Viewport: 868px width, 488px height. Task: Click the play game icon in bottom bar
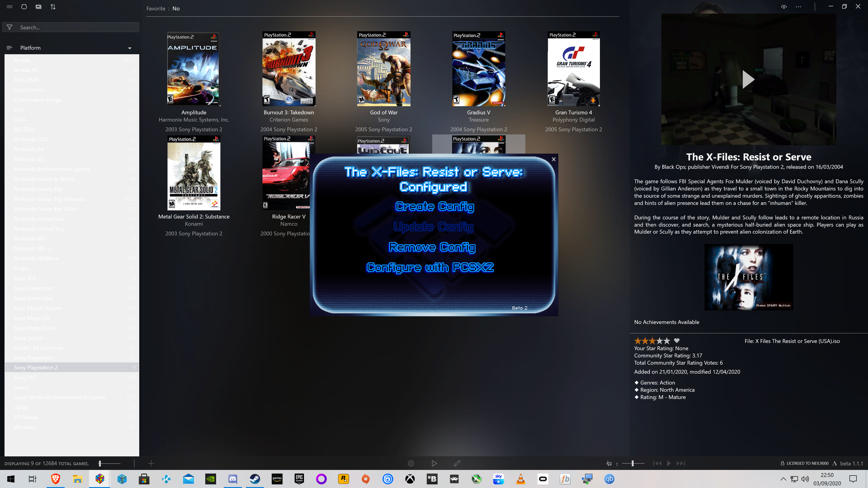pyautogui.click(x=434, y=464)
